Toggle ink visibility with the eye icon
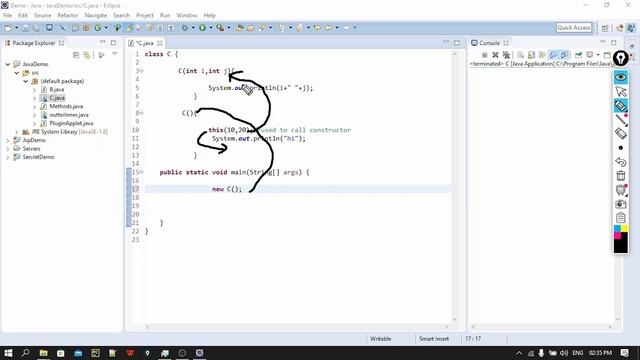The height and width of the screenshot is (360, 640). [621, 77]
